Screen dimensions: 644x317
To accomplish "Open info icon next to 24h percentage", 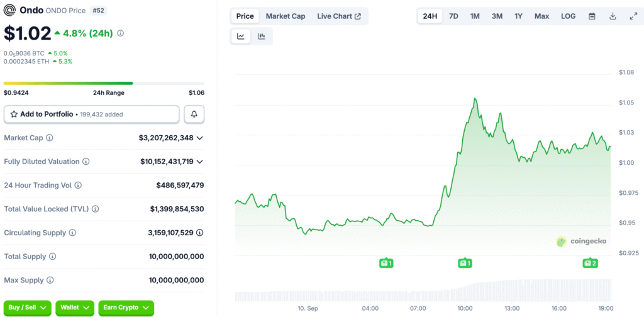I will [x=120, y=33].
